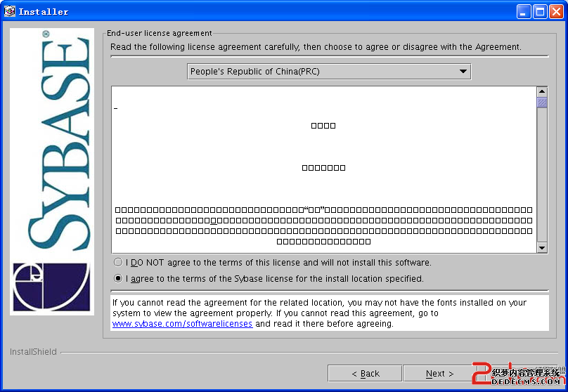Click the license scrollbar down arrow
This screenshot has height=392, width=568.
tap(542, 247)
